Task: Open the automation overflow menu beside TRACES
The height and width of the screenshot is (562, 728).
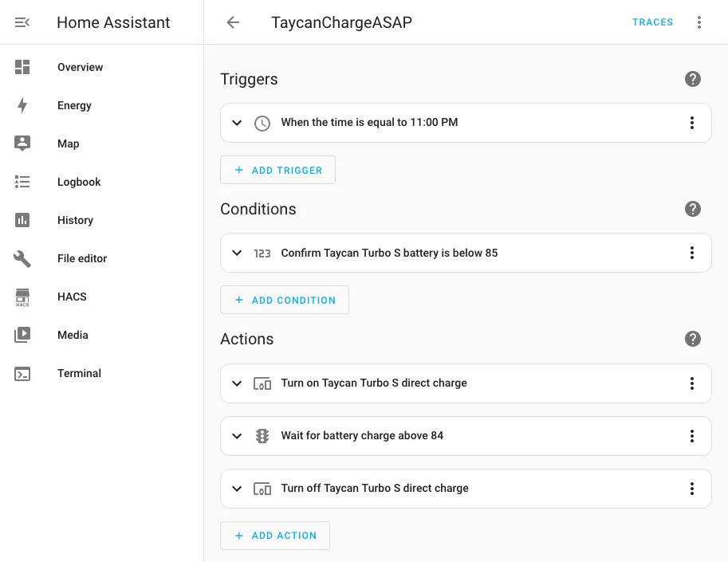Action: coord(698,22)
